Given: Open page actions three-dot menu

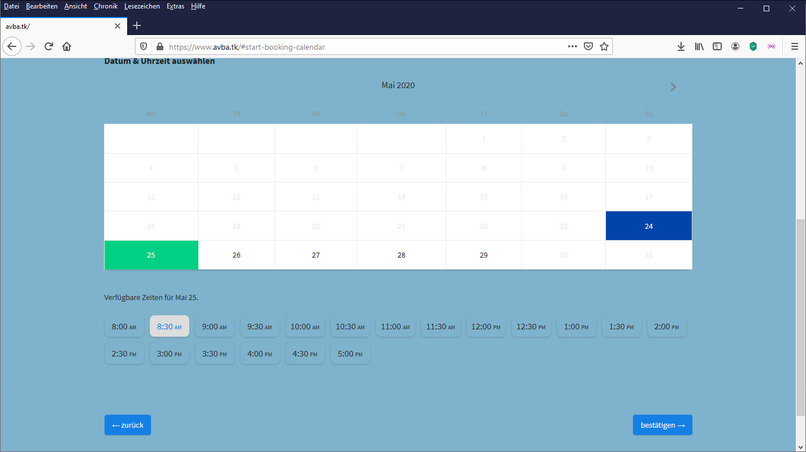Looking at the screenshot, I should point(572,46).
